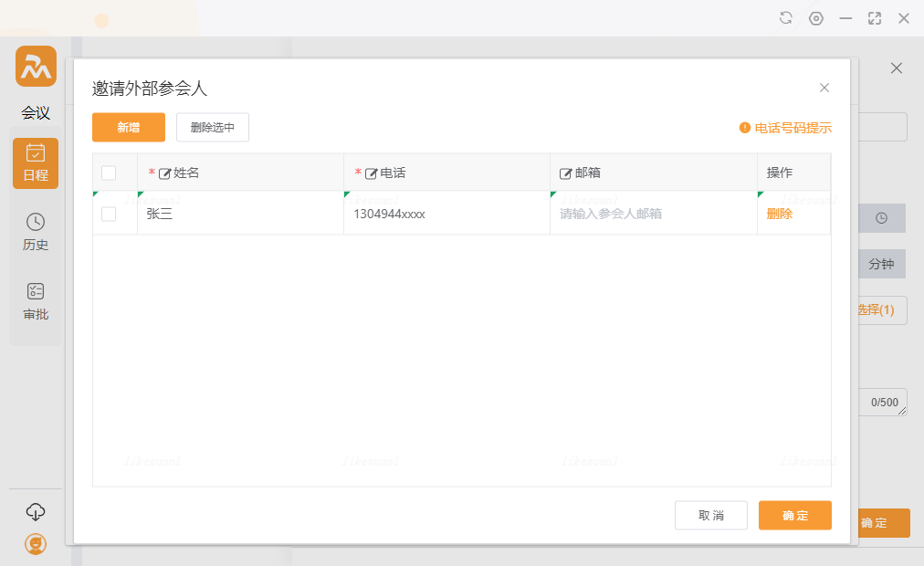Viewport: 924px width, 566px height.
Task: Check the row checkbox for 张三
Action: click(109, 214)
